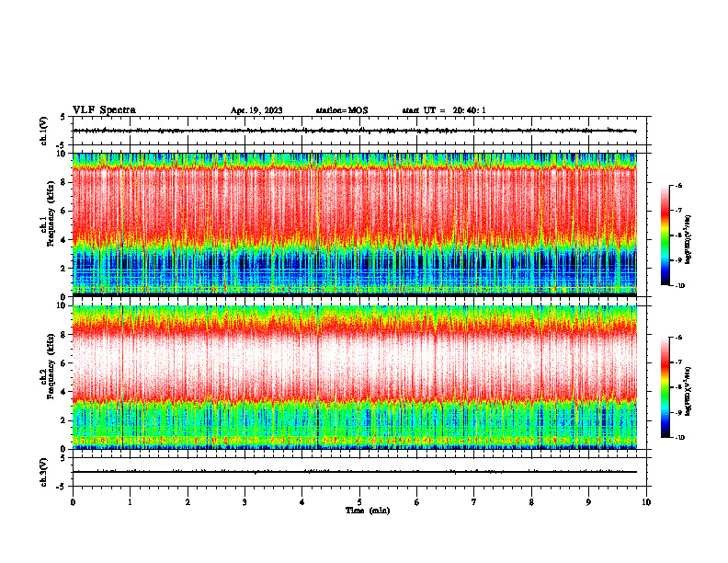Click the "station=MOS" header label
The width and height of the screenshot is (728, 563).
click(342, 110)
